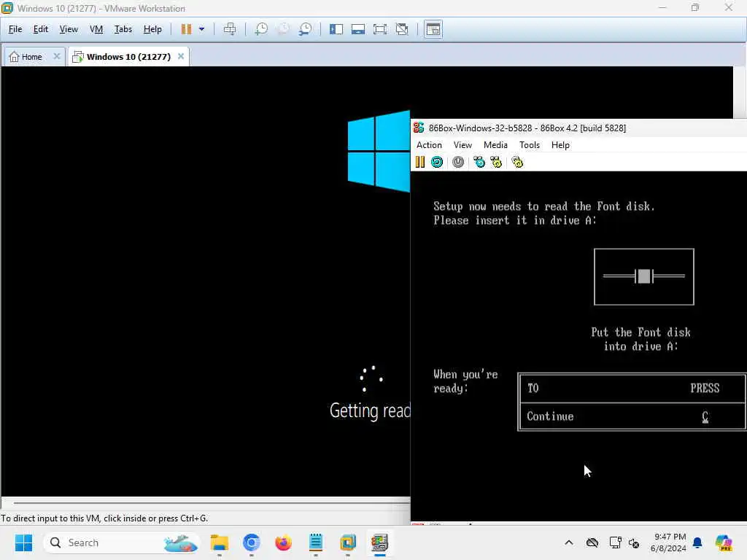This screenshot has width=747, height=560.
Task: Click the floppy drive illustration in 86Box
Action: pyautogui.click(x=643, y=276)
